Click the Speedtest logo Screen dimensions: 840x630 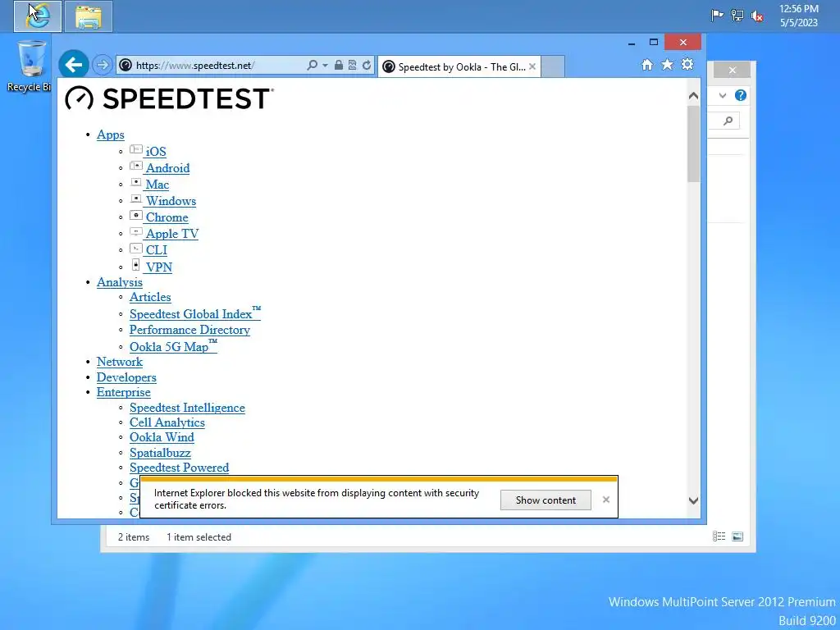169,98
